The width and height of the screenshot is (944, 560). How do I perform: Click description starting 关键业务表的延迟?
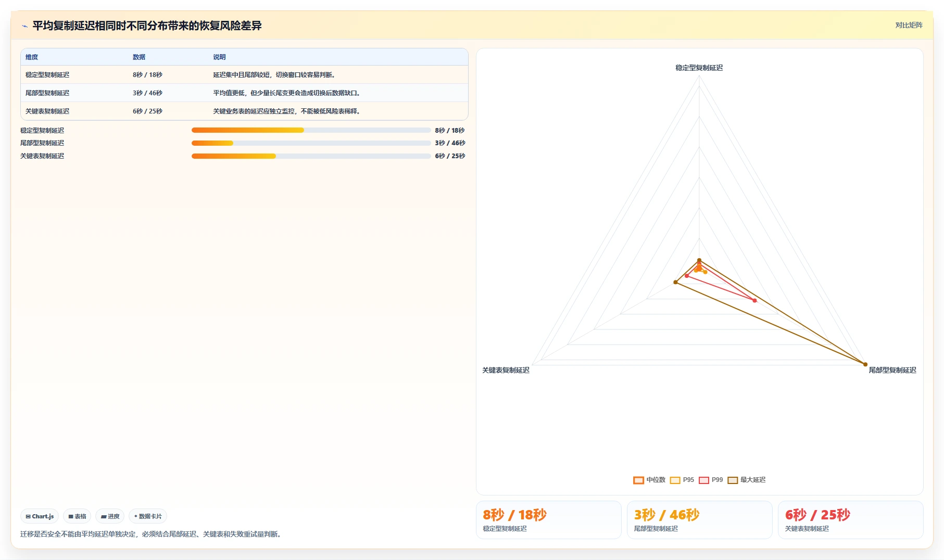[287, 111]
